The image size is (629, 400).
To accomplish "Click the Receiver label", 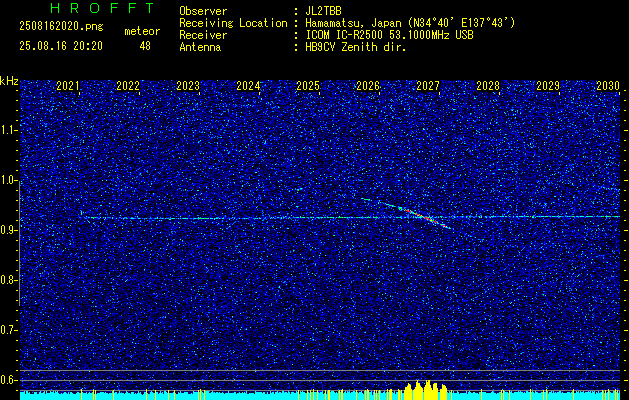I will pos(203,35).
